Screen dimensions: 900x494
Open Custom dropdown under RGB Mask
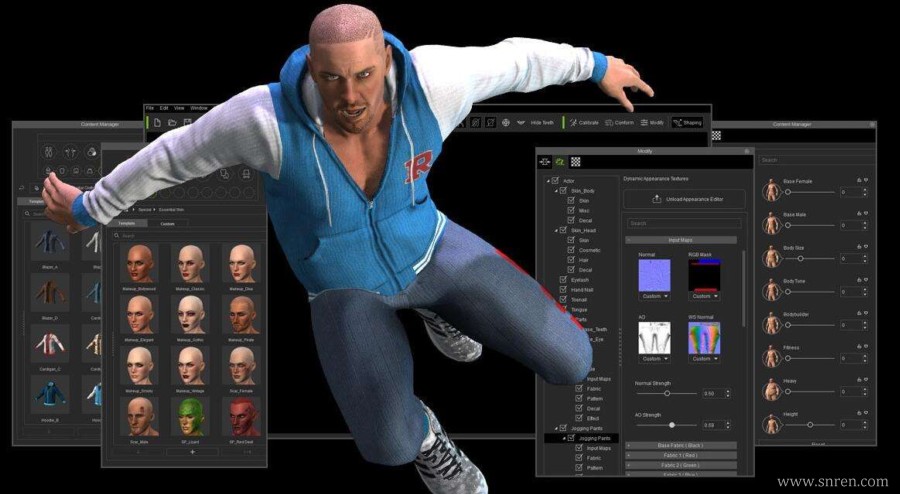click(704, 297)
